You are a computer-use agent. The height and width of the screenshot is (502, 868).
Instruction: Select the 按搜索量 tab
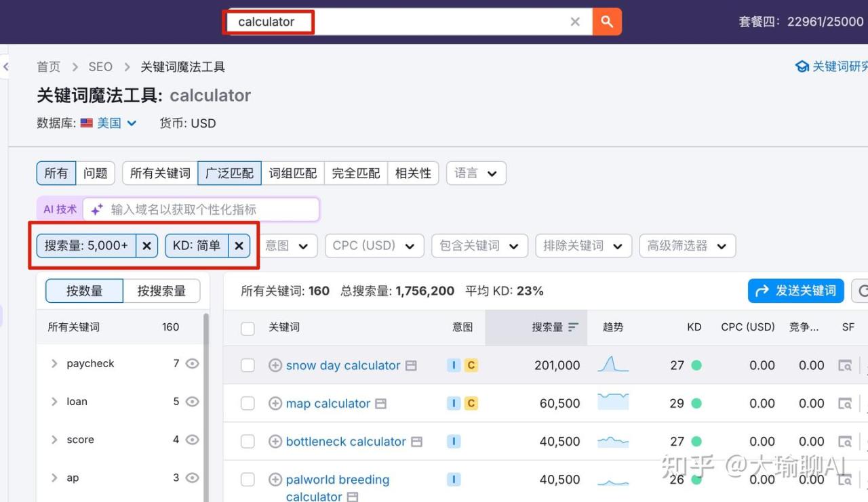tap(161, 291)
